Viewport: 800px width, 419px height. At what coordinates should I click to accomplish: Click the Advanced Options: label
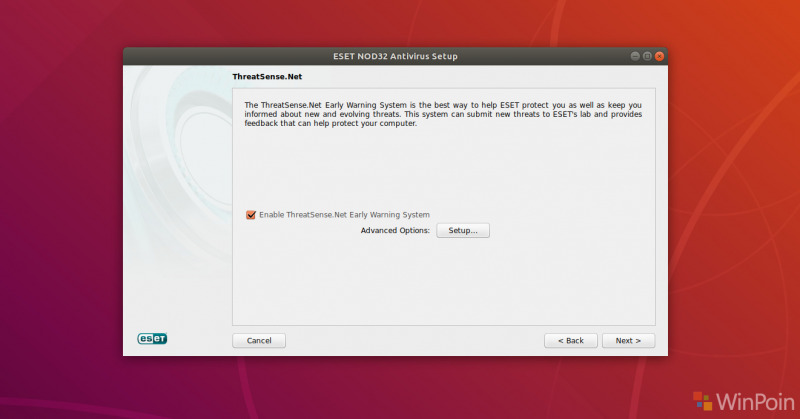[x=395, y=231]
